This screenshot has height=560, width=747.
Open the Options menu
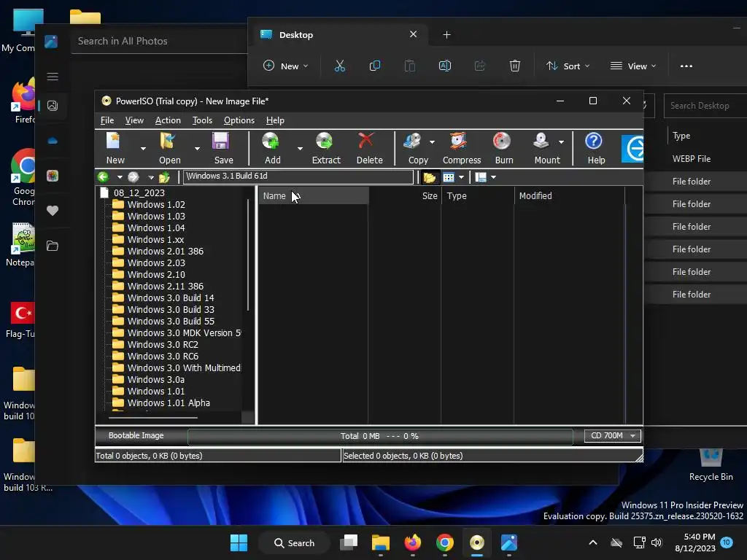coord(239,120)
